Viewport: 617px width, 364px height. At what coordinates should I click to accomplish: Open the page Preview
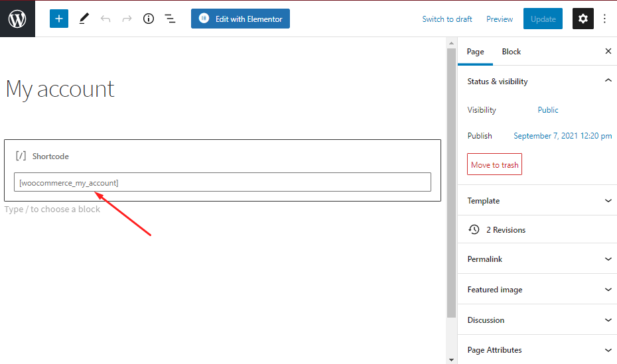[500, 19]
